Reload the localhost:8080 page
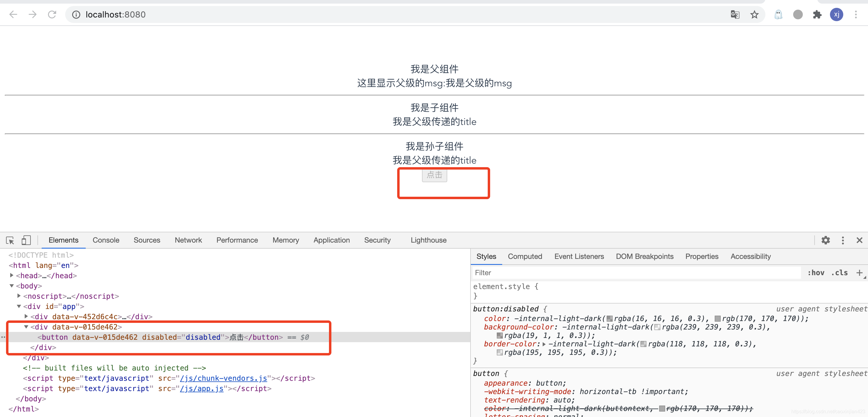Screen dimensions: 868x417 (52, 14)
